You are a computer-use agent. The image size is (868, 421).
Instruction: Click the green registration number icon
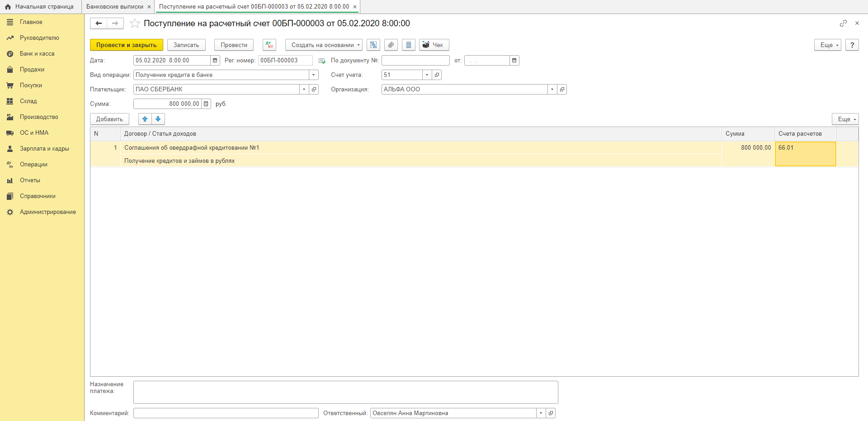point(322,61)
